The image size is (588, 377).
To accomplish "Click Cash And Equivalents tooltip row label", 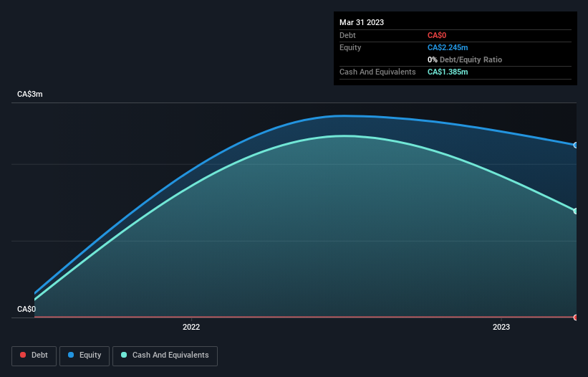I will coord(377,72).
